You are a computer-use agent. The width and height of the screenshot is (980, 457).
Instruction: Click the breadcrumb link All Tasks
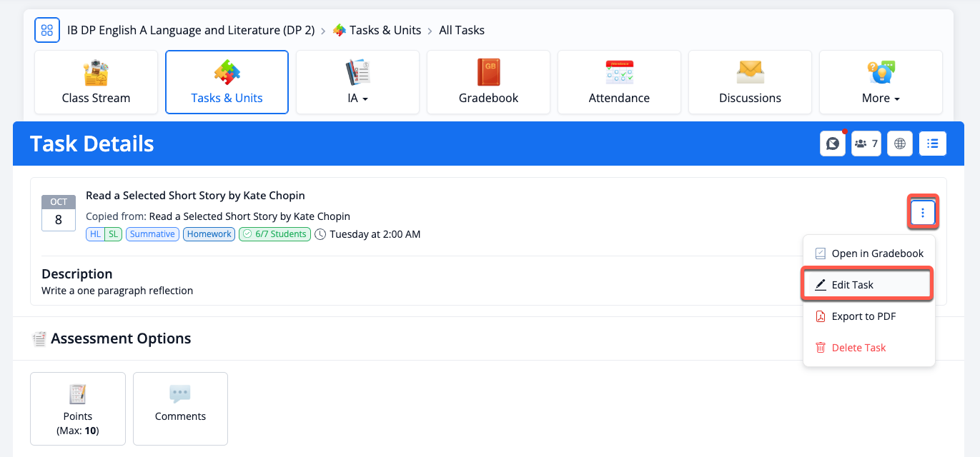(461, 30)
